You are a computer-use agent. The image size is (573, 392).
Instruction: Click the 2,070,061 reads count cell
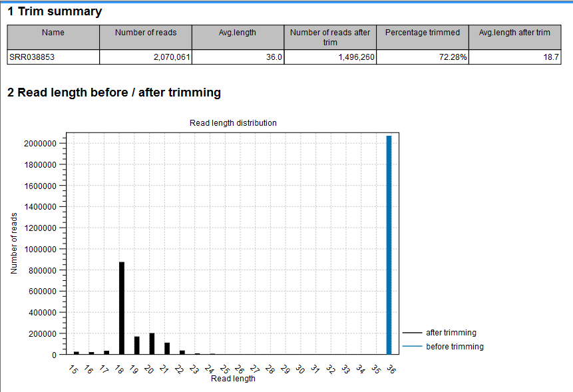point(146,58)
